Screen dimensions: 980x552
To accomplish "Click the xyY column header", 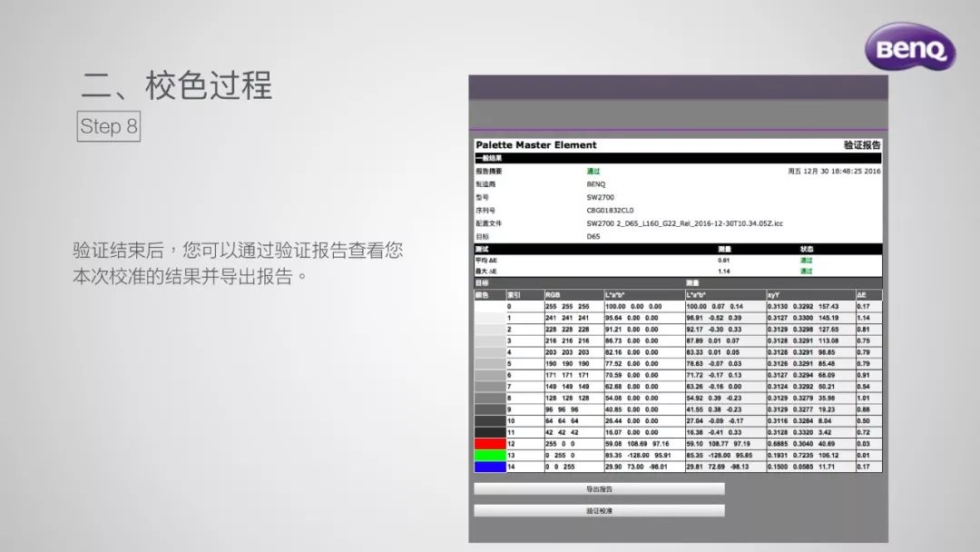I will click(774, 294).
